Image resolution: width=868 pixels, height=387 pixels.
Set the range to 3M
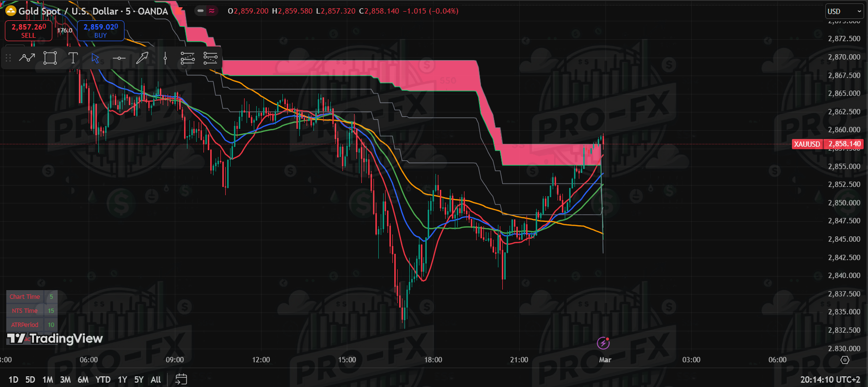[x=65, y=380]
